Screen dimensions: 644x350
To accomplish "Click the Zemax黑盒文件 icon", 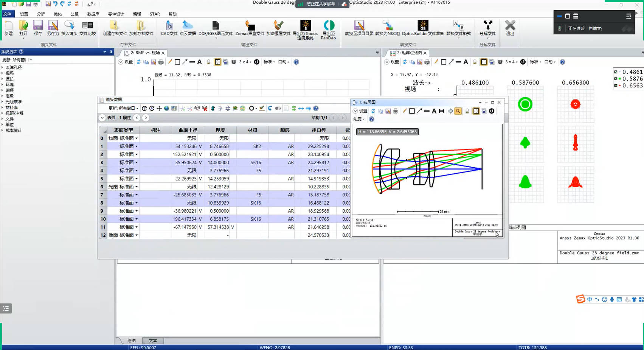I will coord(250,28).
